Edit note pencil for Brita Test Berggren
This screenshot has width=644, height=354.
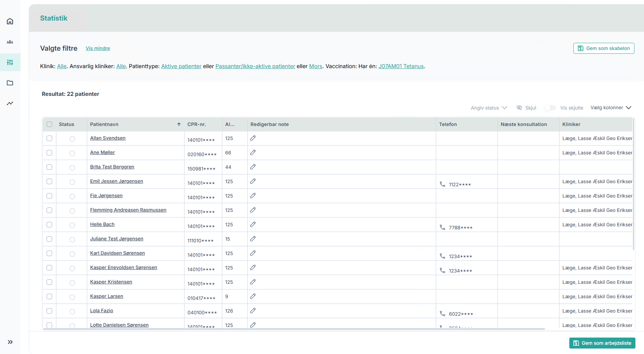(x=253, y=167)
